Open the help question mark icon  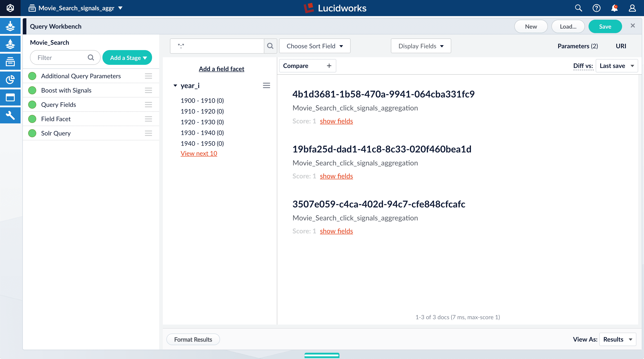click(x=596, y=8)
